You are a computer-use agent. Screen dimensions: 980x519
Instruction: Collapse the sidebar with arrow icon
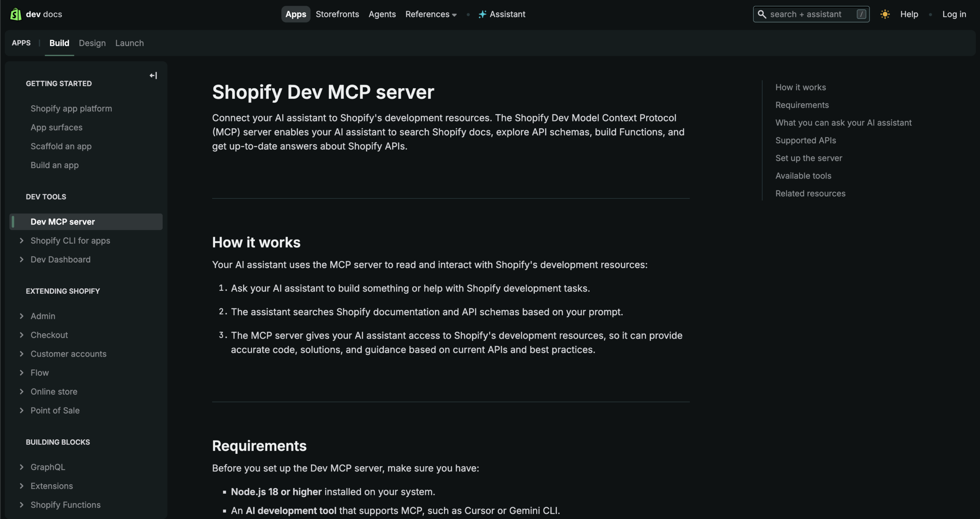coord(153,75)
